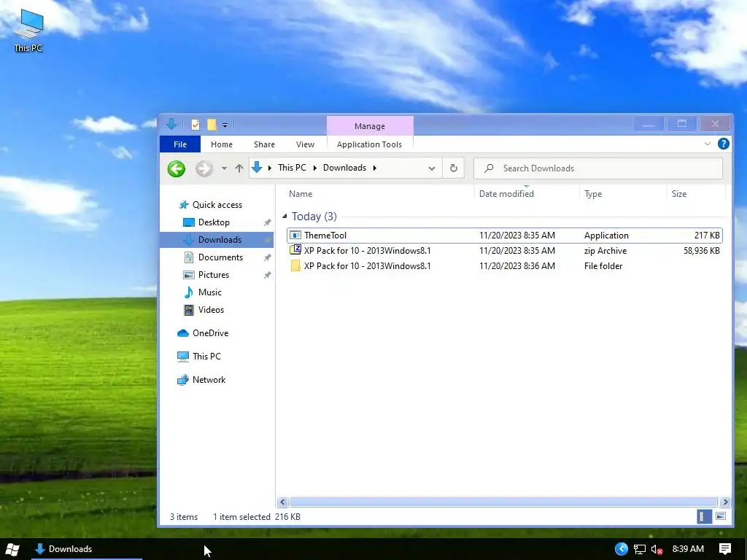The image size is (747, 560).
Task: Expand arrow after Downloads breadcrumb
Action: pos(375,168)
